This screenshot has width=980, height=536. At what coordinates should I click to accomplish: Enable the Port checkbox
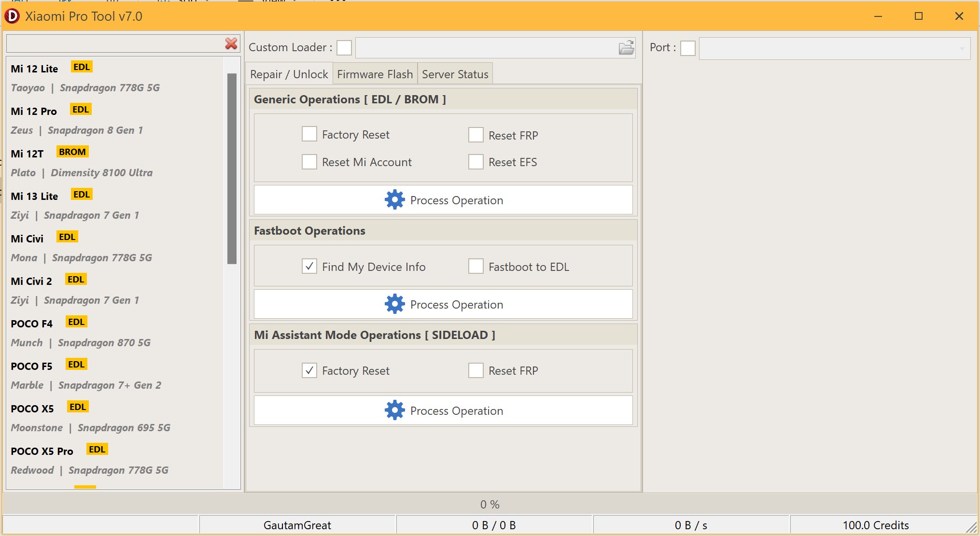pyautogui.click(x=688, y=48)
